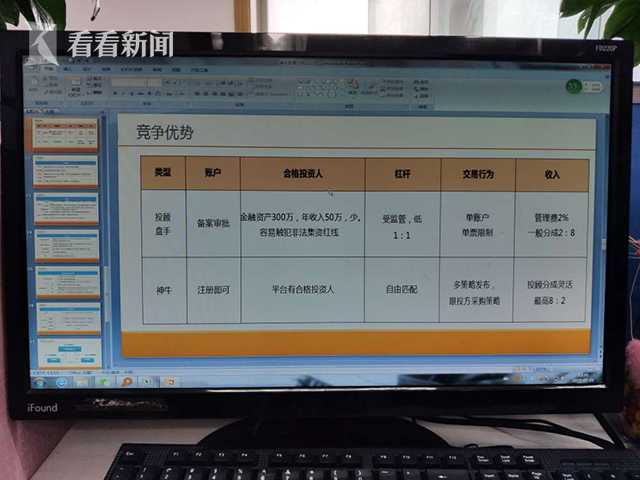Open the second slide thumbnail
This screenshot has height=480, width=640.
[x=66, y=171]
